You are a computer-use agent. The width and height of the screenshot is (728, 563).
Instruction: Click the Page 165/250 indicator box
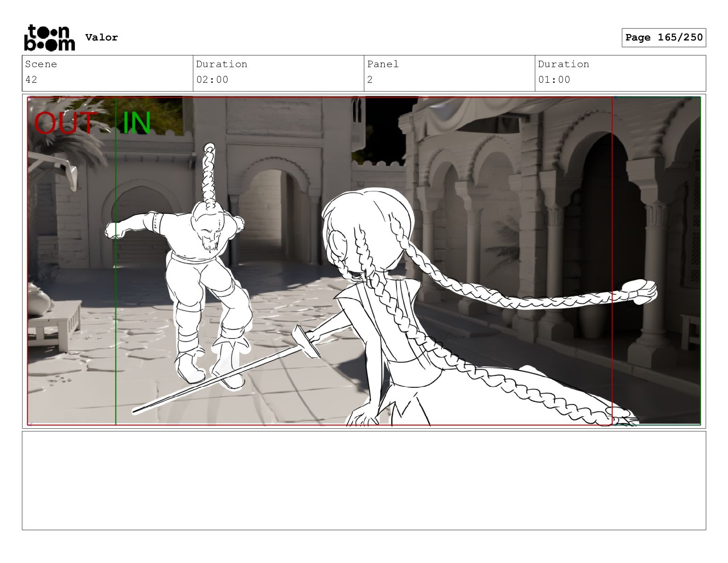[663, 38]
